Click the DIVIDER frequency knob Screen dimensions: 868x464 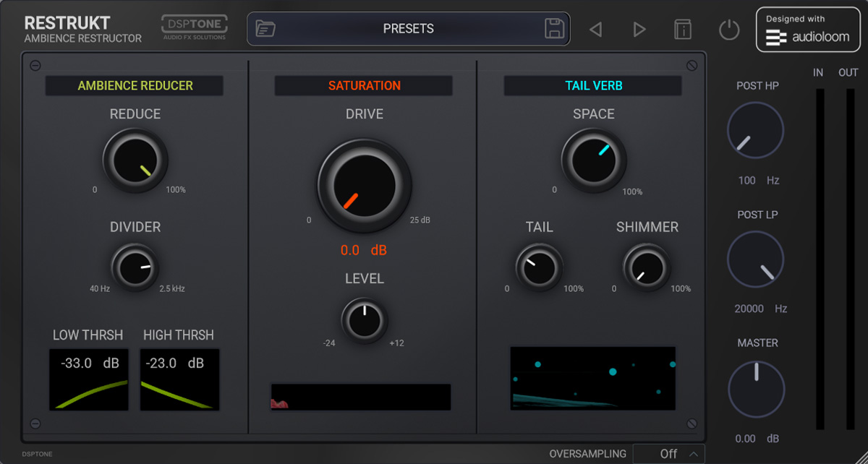[x=135, y=267]
